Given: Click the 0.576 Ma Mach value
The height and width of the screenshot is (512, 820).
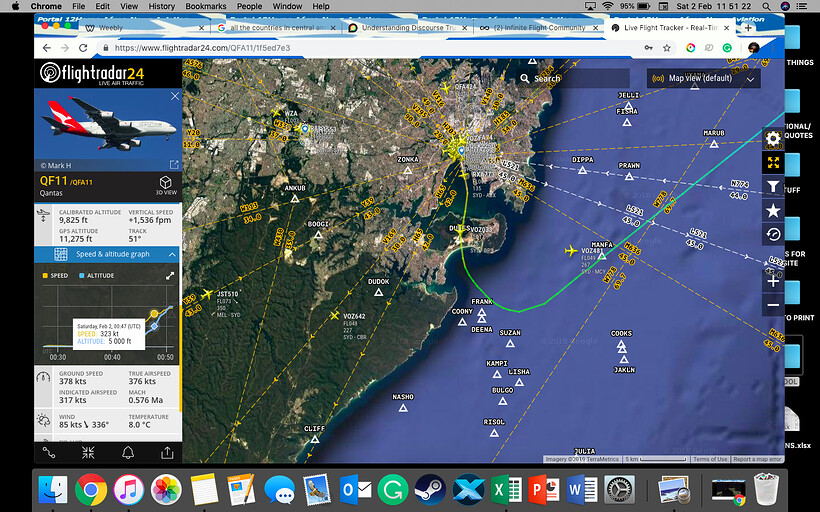Looking at the screenshot, I should click(x=146, y=400).
